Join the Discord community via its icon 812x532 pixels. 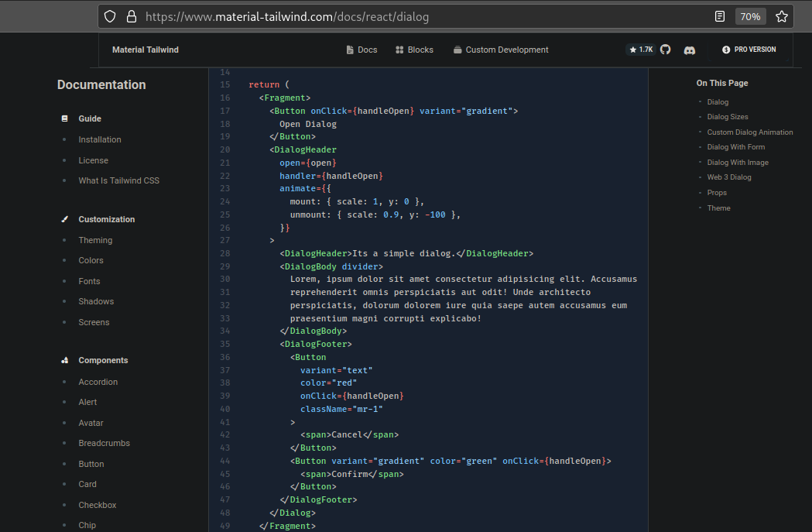pos(689,50)
